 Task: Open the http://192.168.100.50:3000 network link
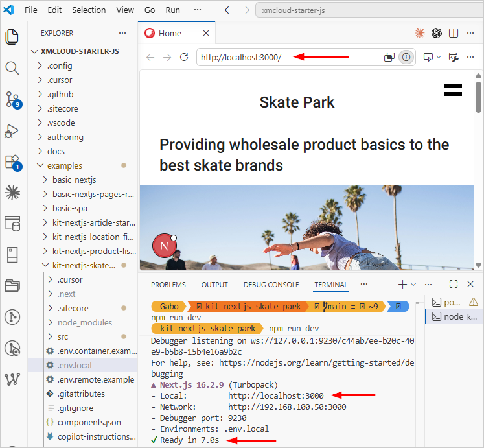click(x=287, y=407)
